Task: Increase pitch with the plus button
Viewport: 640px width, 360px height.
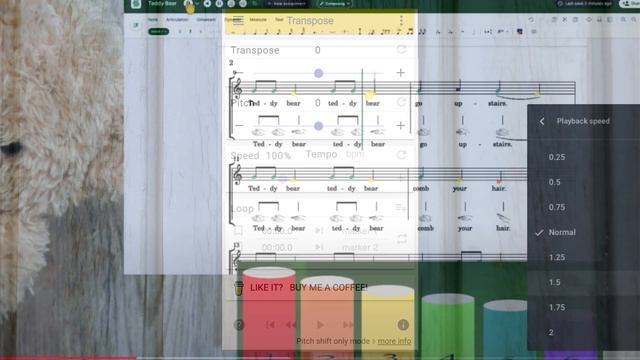Action: coord(401,125)
